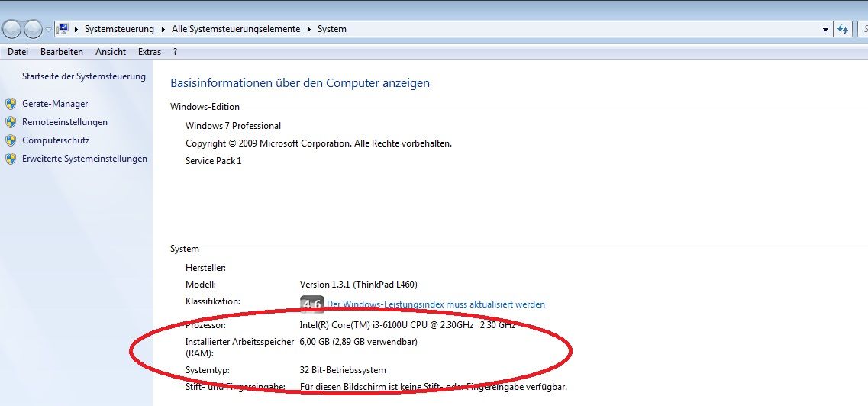Select Systemsteuerung in the breadcrumb path

point(119,29)
